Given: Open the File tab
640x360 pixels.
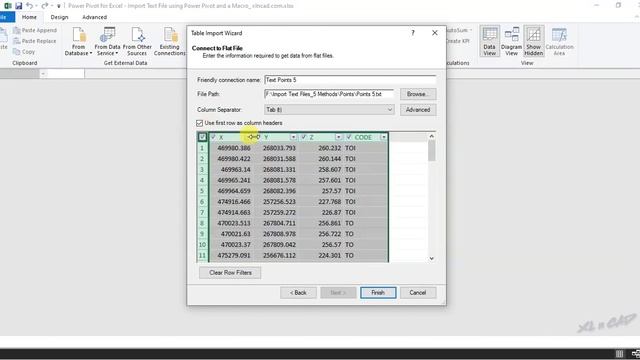Looking at the screenshot, I should [6, 17].
